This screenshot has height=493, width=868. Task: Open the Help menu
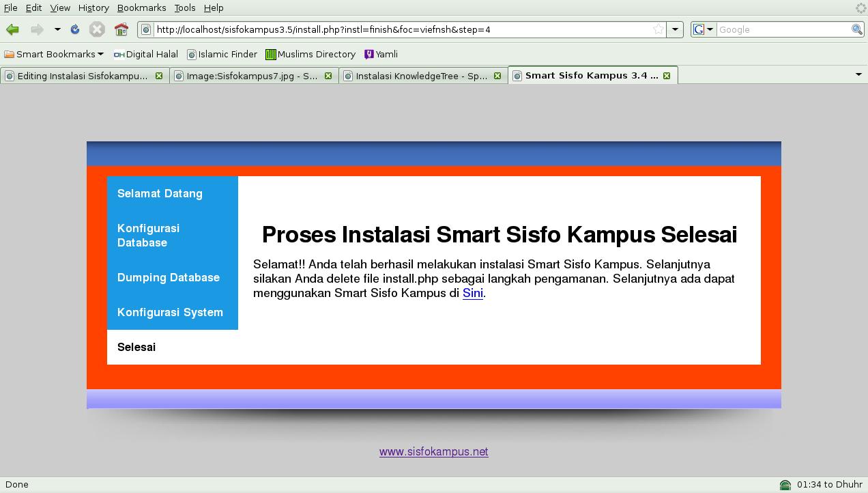(x=214, y=8)
